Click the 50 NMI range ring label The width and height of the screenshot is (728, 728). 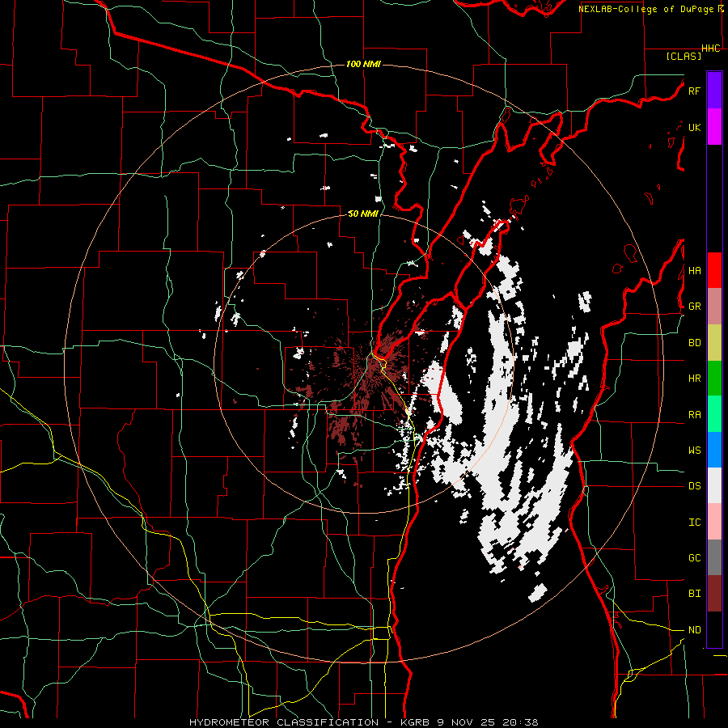363,214
